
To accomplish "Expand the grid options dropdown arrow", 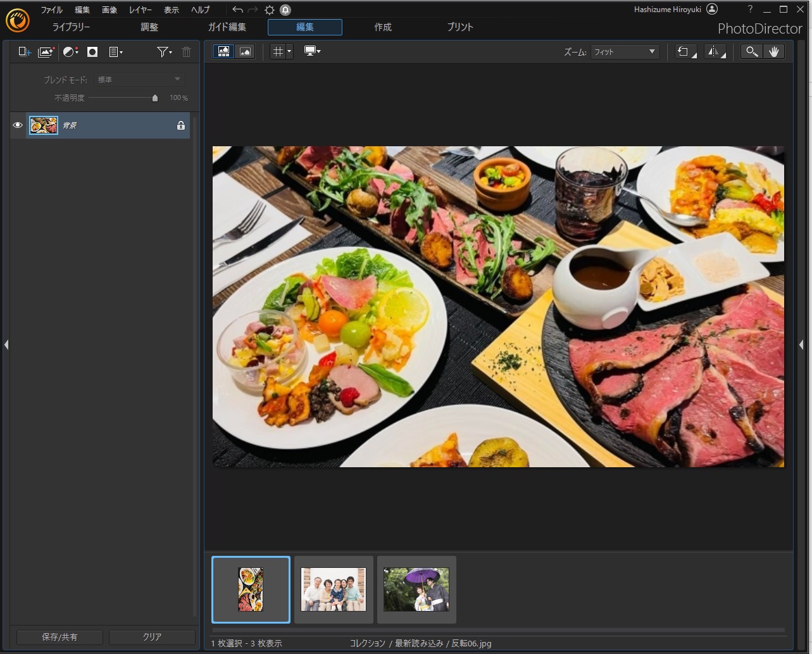I will tap(289, 52).
